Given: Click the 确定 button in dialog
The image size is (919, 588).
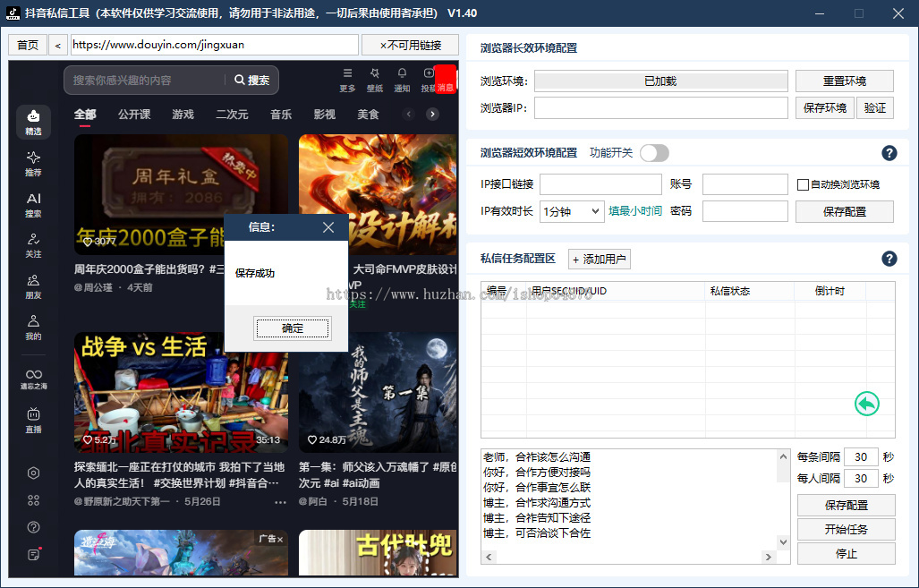Looking at the screenshot, I should pyautogui.click(x=293, y=328).
